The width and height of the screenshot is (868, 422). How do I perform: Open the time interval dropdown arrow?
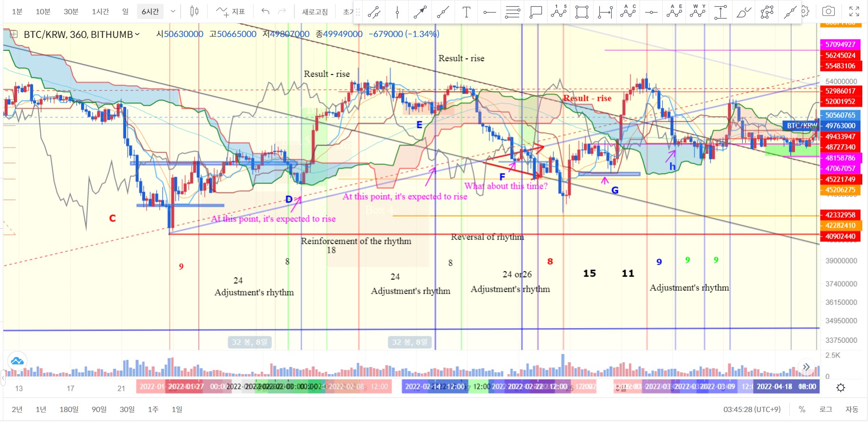(173, 11)
